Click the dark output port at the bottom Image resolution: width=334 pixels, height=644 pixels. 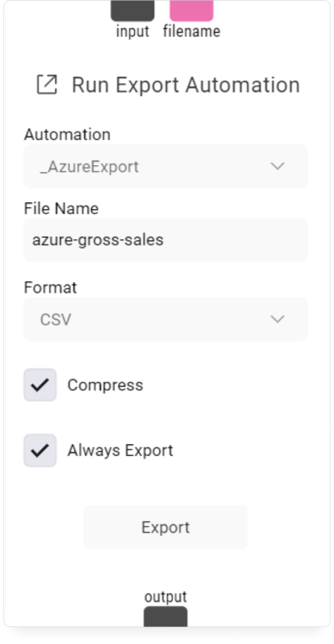[165, 616]
